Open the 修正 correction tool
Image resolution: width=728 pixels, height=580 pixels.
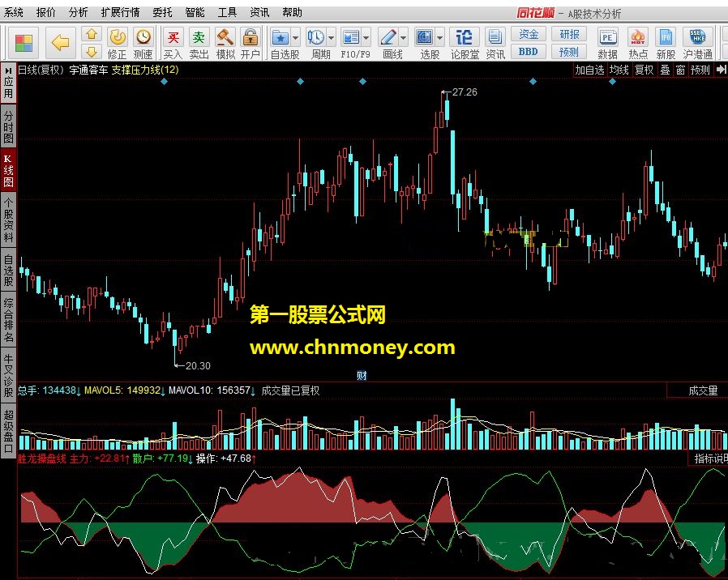click(118, 44)
